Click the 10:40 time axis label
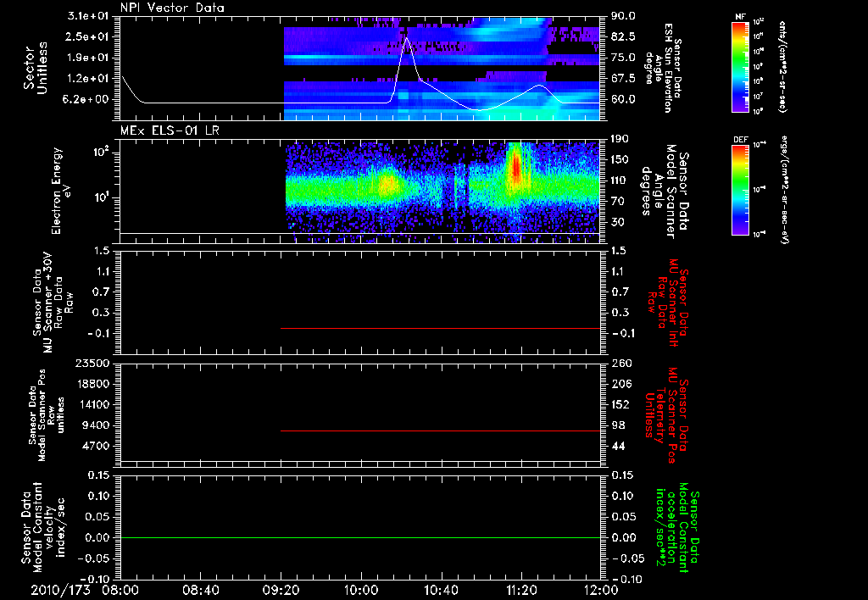868x600 pixels. 441,590
